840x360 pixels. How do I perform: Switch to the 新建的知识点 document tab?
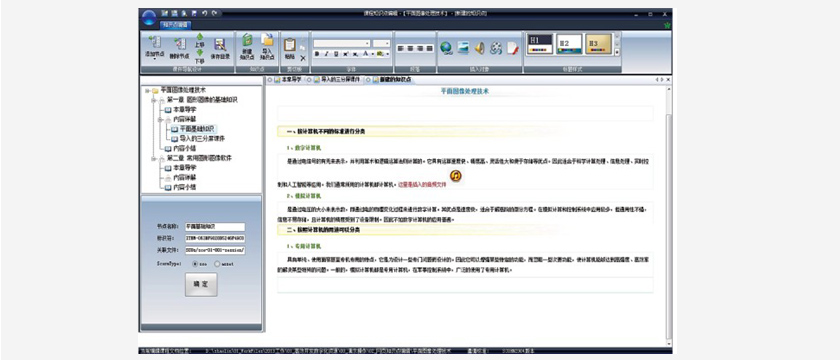point(391,79)
